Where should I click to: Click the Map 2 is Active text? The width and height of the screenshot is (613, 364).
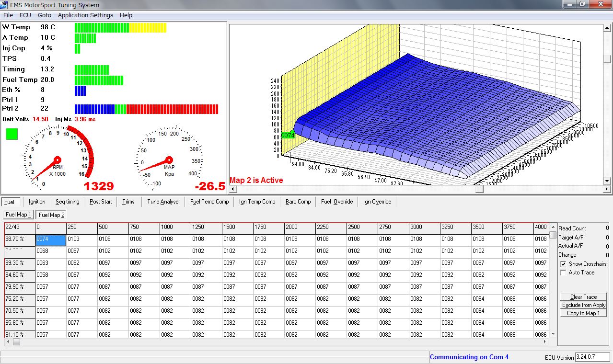pyautogui.click(x=256, y=181)
